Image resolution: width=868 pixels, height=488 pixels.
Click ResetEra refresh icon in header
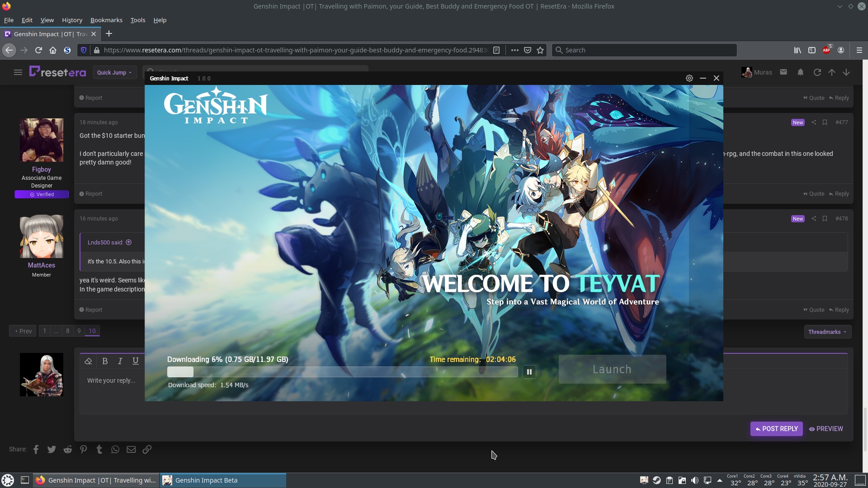817,72
